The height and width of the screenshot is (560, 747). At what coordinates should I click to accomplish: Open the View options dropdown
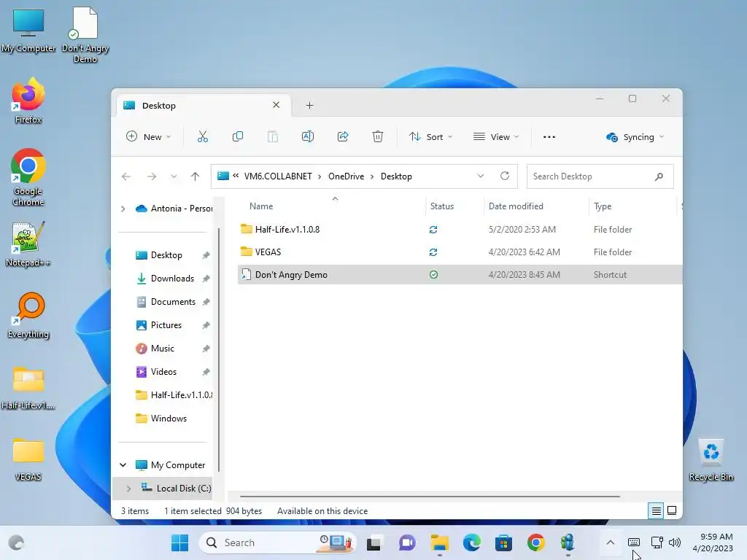click(496, 136)
